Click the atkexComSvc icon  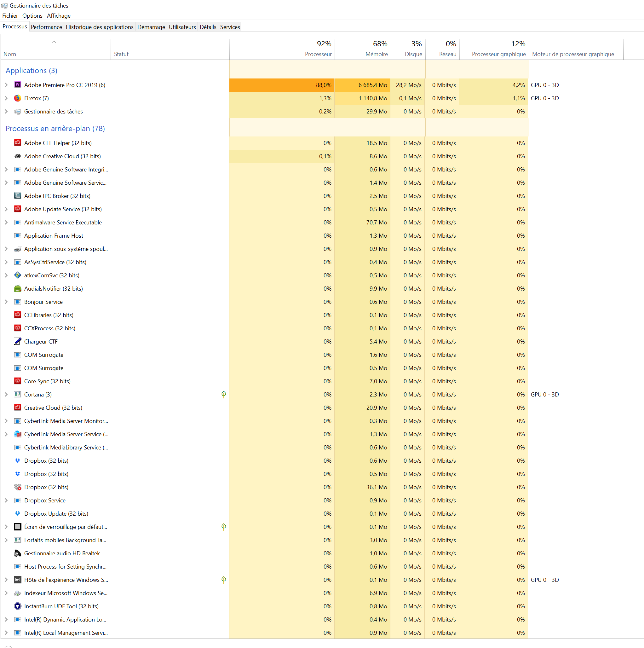click(17, 275)
